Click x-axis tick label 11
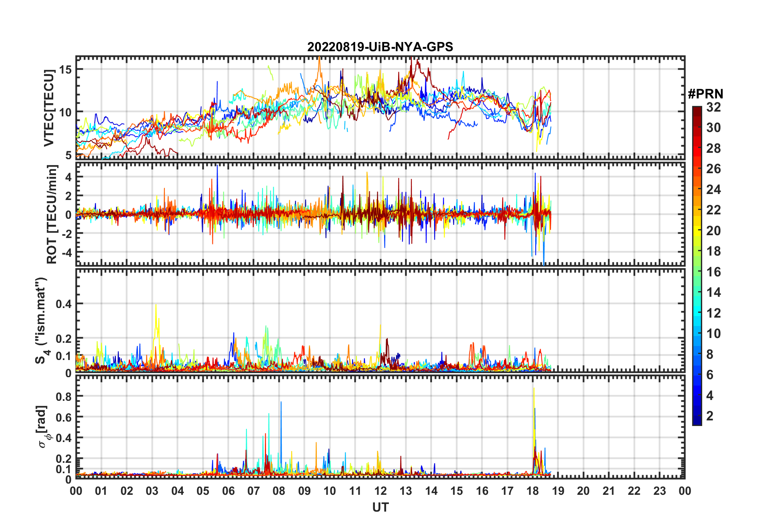The width and height of the screenshot is (761, 532). tap(355, 491)
